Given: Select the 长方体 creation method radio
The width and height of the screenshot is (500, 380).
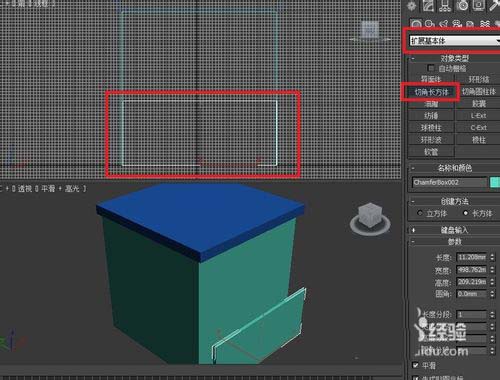Looking at the screenshot, I should pos(466,213).
